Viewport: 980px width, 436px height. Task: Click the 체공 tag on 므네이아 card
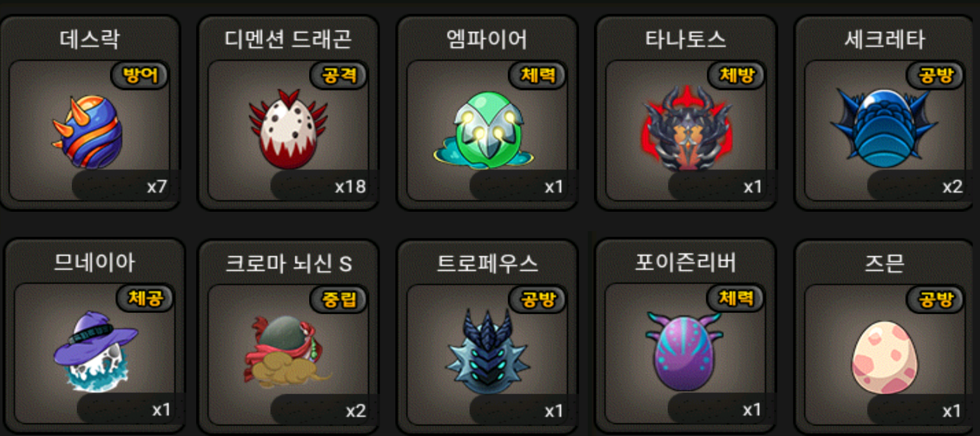146,298
